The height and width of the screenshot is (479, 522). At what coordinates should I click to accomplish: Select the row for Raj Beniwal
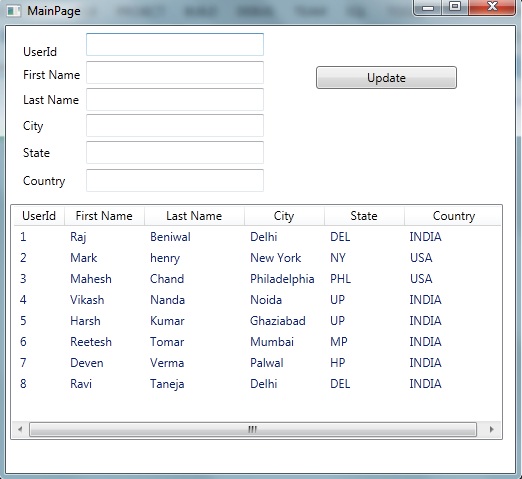(257, 237)
